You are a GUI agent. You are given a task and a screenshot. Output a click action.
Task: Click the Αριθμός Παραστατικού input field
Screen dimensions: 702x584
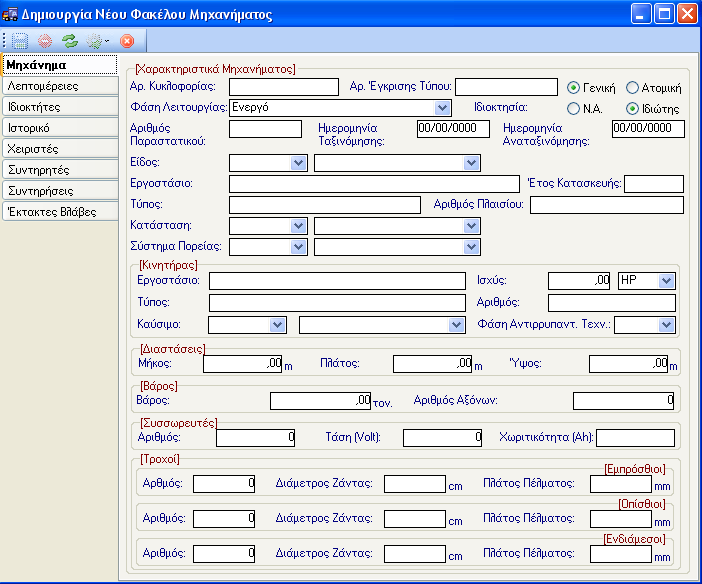click(265, 129)
